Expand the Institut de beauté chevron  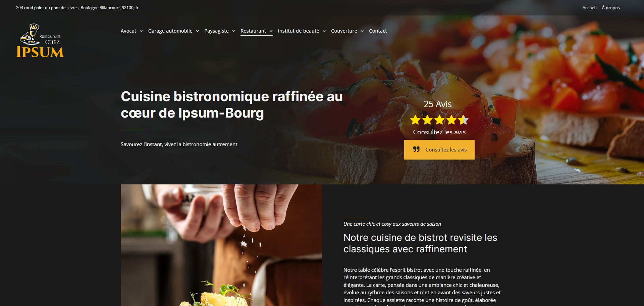[x=324, y=31]
